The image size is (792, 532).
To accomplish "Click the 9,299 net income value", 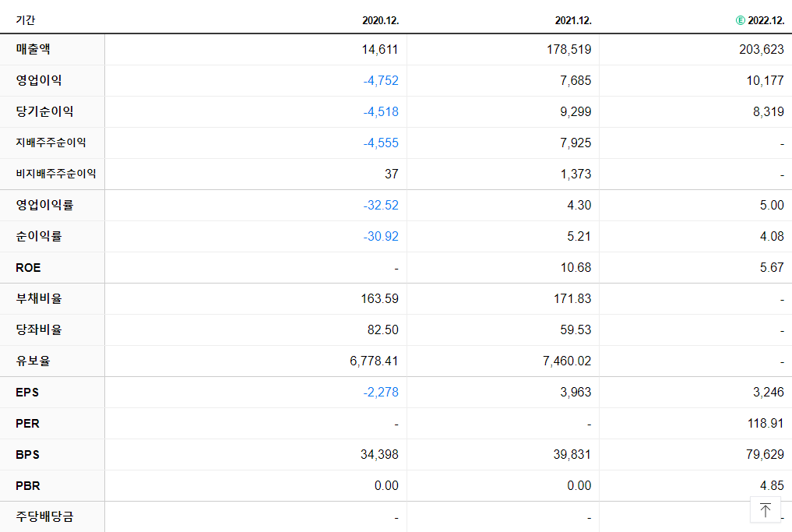I will coord(576,111).
